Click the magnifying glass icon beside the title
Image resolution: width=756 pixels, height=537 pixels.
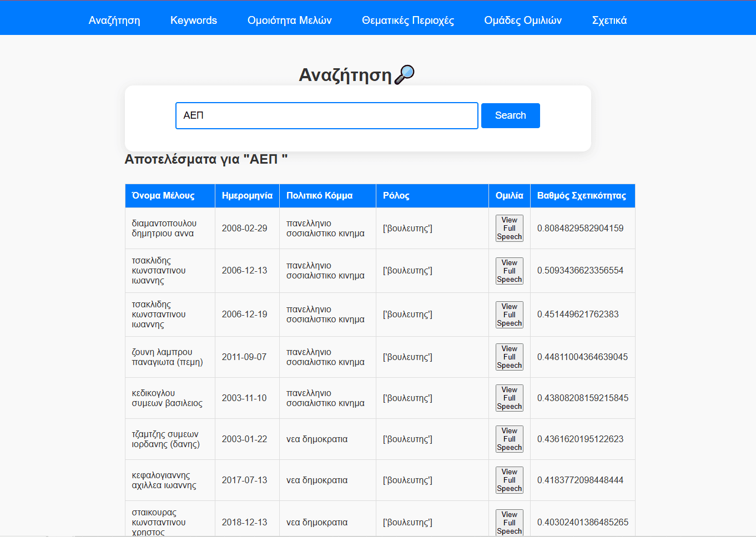coord(405,74)
